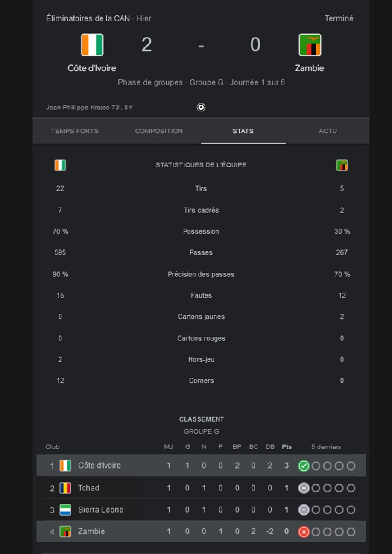Click red loss indicator for Zambie
This screenshot has height=554, width=392.
point(304,532)
